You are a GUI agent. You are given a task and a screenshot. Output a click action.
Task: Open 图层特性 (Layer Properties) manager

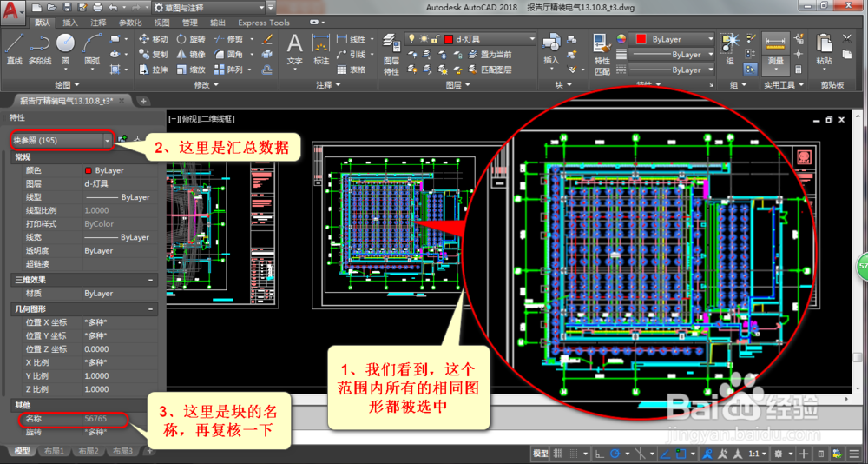[391, 55]
